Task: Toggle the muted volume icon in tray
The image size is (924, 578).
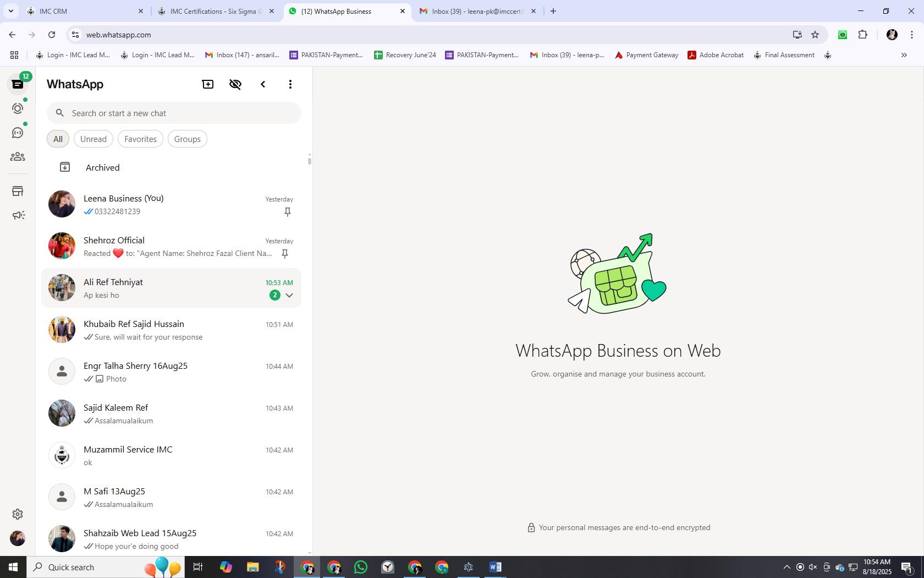Action: pyautogui.click(x=813, y=567)
